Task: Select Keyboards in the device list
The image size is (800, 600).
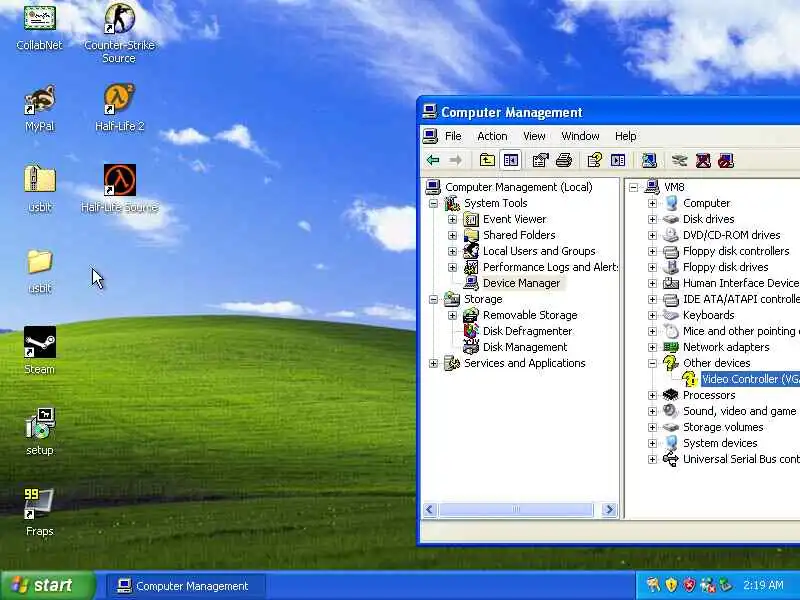Action: 709,315
